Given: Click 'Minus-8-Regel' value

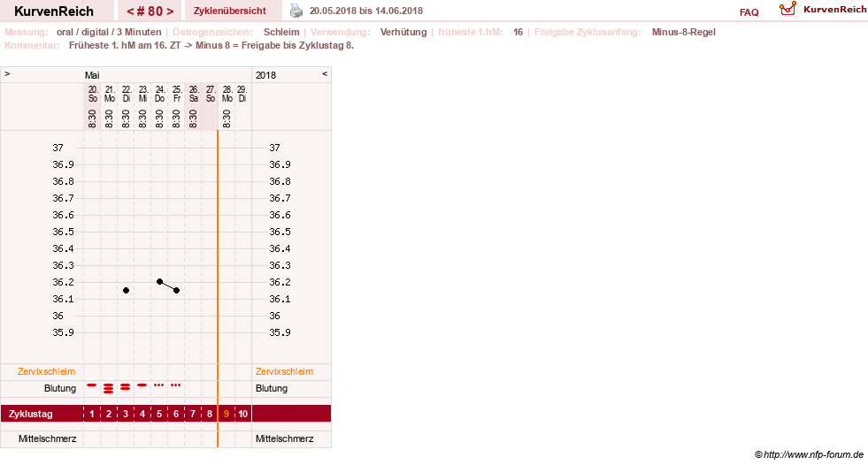Looking at the screenshot, I should pos(684,32).
